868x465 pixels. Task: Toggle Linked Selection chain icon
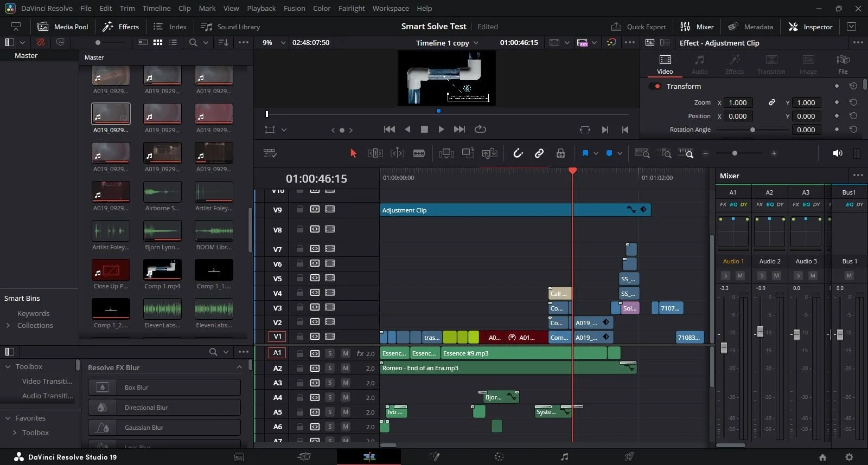coord(539,153)
